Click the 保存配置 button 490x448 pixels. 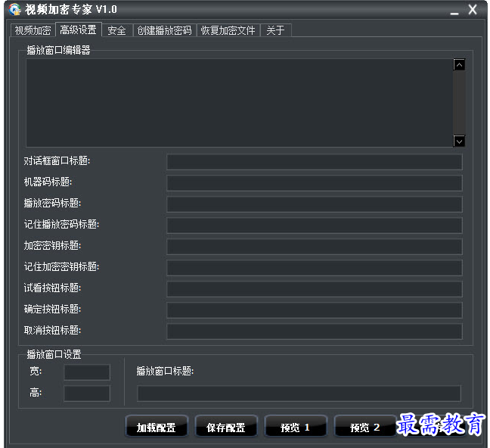pos(226,426)
